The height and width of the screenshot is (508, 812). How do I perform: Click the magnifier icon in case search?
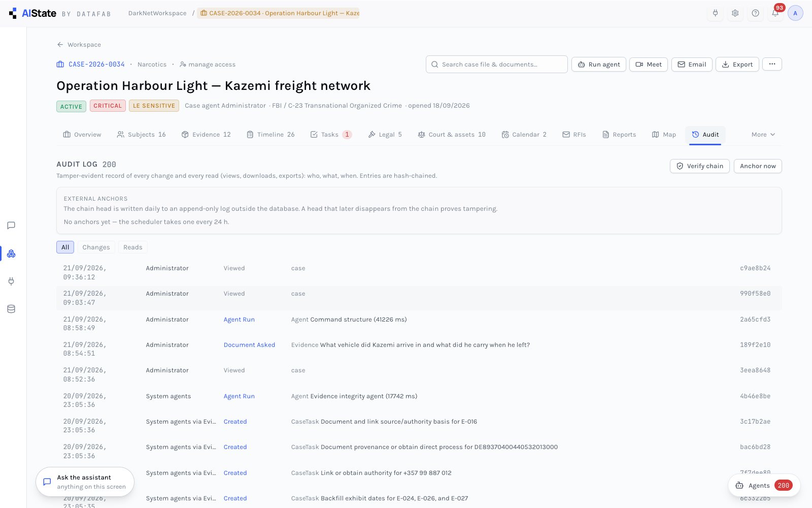(435, 65)
